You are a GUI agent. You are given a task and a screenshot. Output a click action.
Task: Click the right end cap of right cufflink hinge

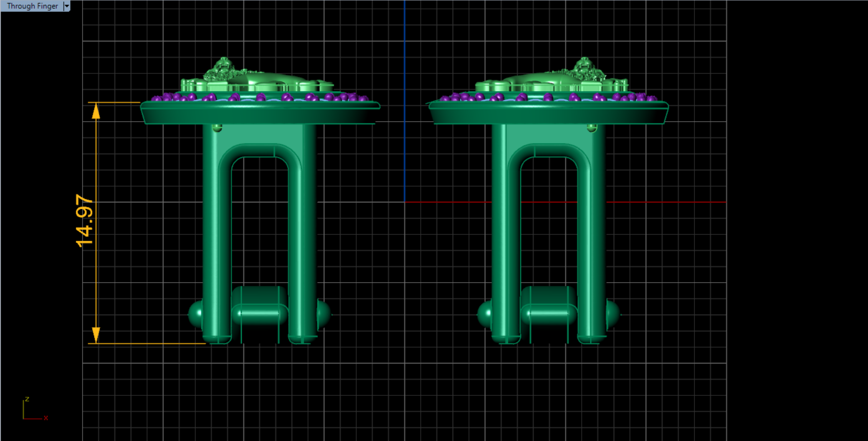click(612, 314)
